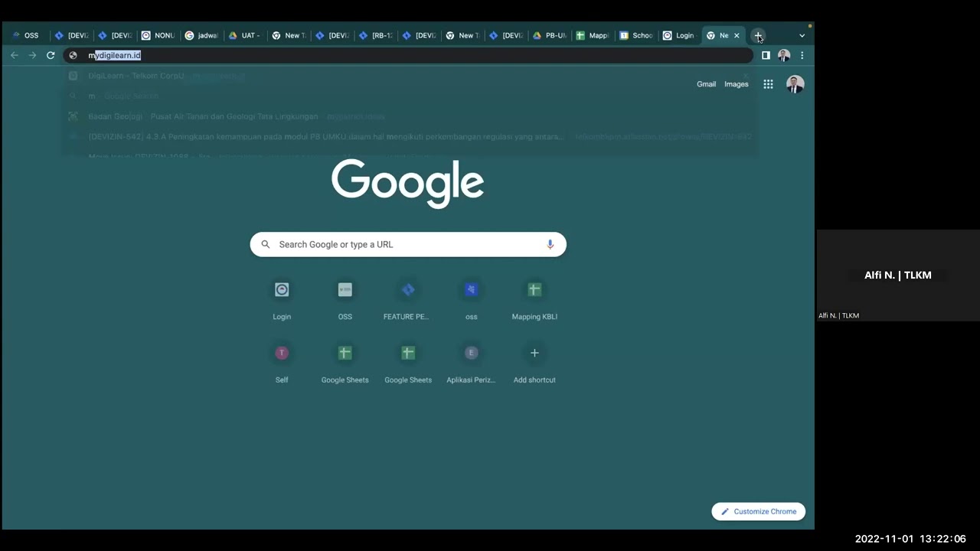Reload the current page
This screenshot has height=551, width=980.
pyautogui.click(x=51, y=55)
